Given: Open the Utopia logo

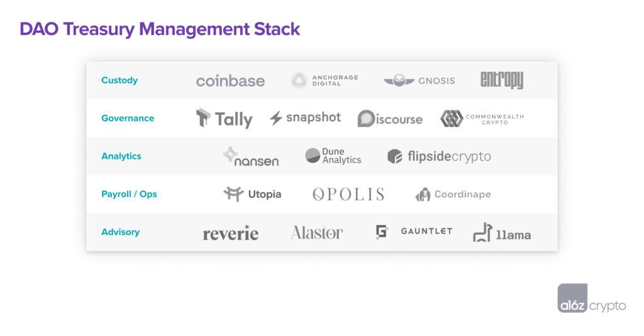Looking at the screenshot, I should coord(252,194).
